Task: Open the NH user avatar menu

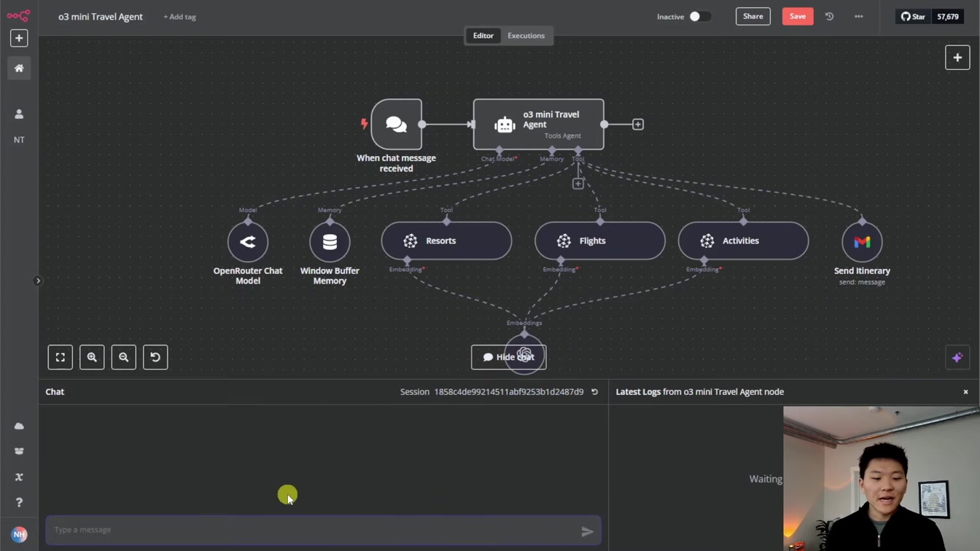Action: (x=19, y=534)
